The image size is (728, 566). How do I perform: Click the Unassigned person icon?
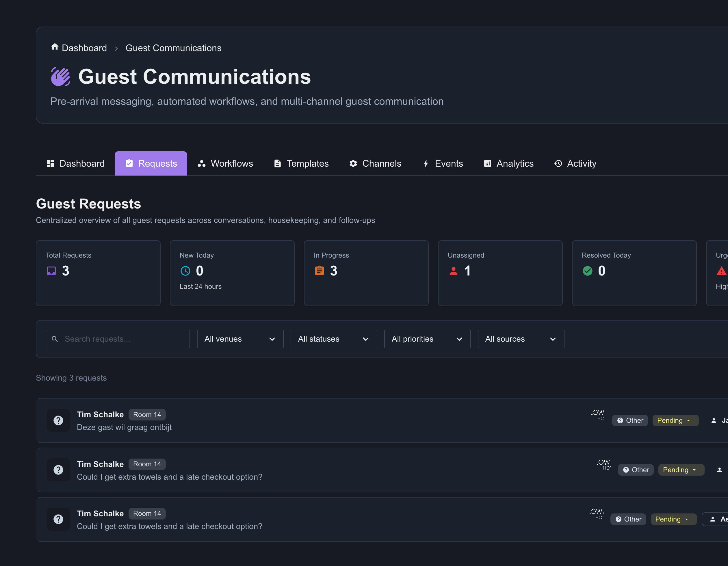pyautogui.click(x=453, y=271)
